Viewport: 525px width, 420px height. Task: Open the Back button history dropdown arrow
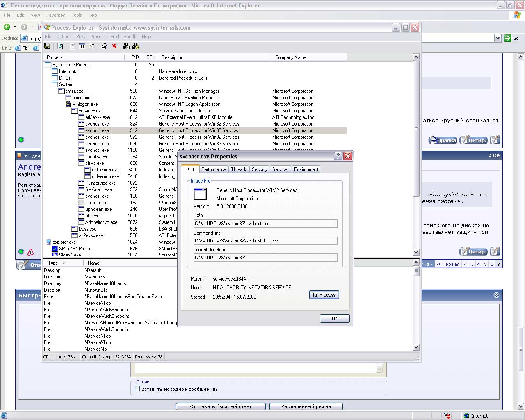(15, 27)
